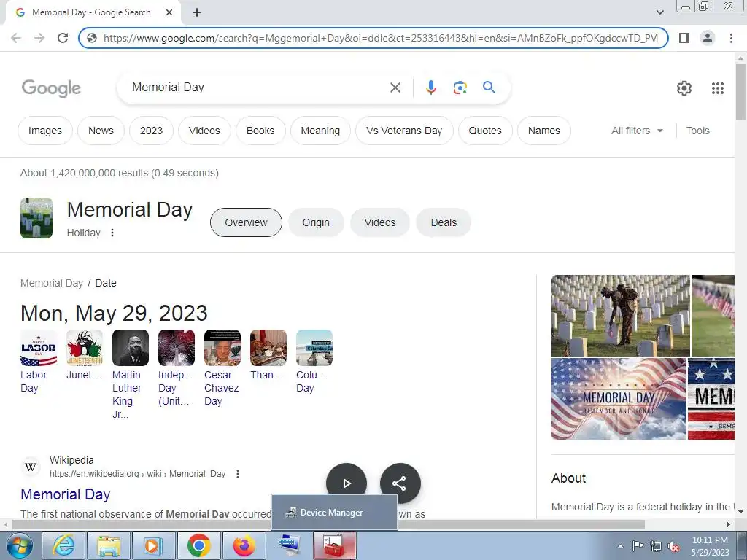747x560 pixels.
Task: Select the Images filter chip
Action: click(x=45, y=131)
